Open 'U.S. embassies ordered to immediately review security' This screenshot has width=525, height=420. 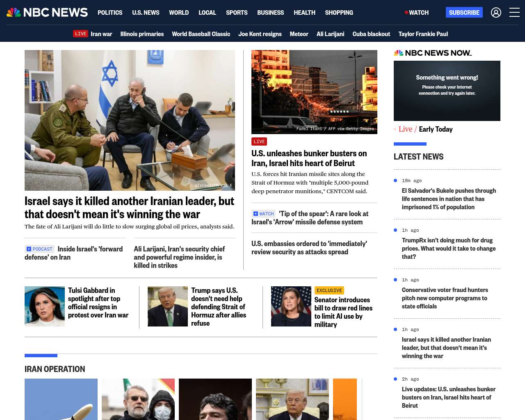pyautogui.click(x=309, y=248)
